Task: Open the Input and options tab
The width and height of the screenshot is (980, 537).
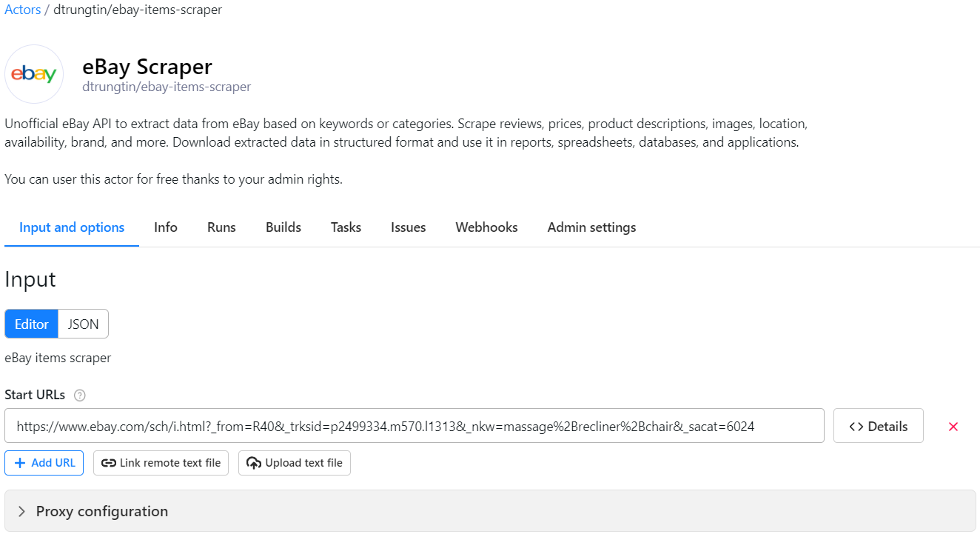Action: tap(72, 227)
